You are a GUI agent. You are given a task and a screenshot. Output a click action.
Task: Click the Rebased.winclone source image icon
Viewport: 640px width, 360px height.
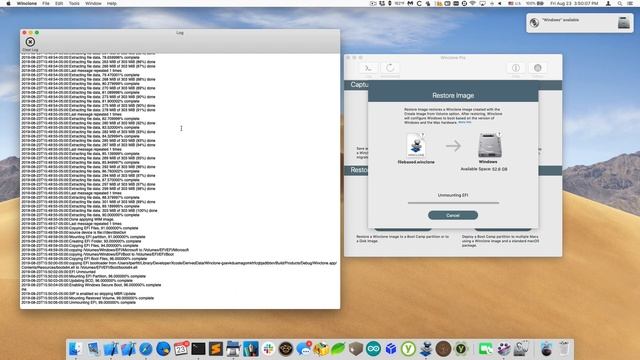[x=416, y=146]
